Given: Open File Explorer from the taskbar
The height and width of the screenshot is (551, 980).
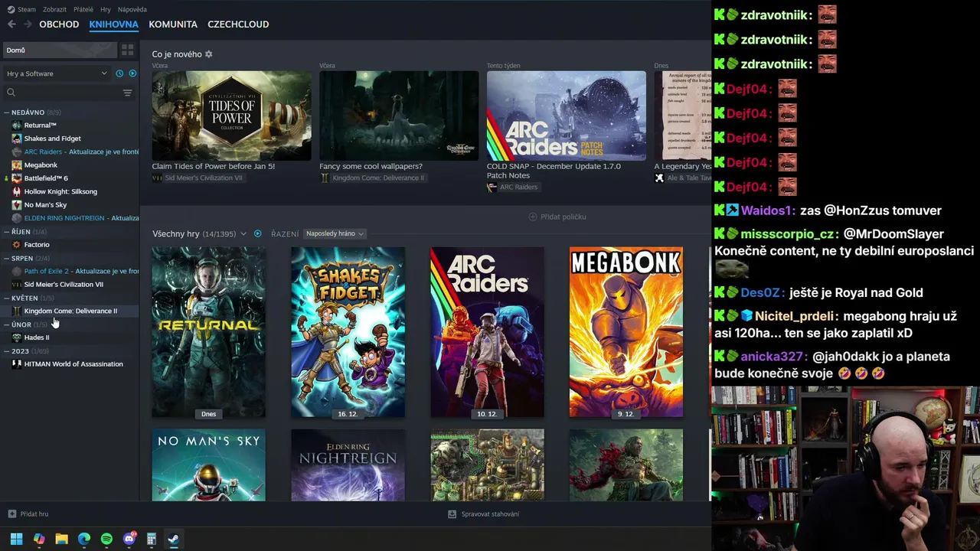Looking at the screenshot, I should (61, 539).
